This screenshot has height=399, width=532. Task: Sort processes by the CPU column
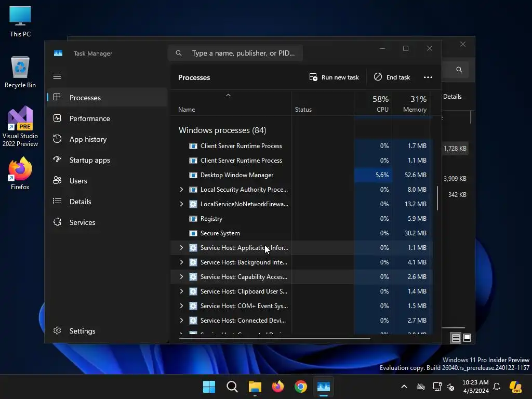click(373, 104)
